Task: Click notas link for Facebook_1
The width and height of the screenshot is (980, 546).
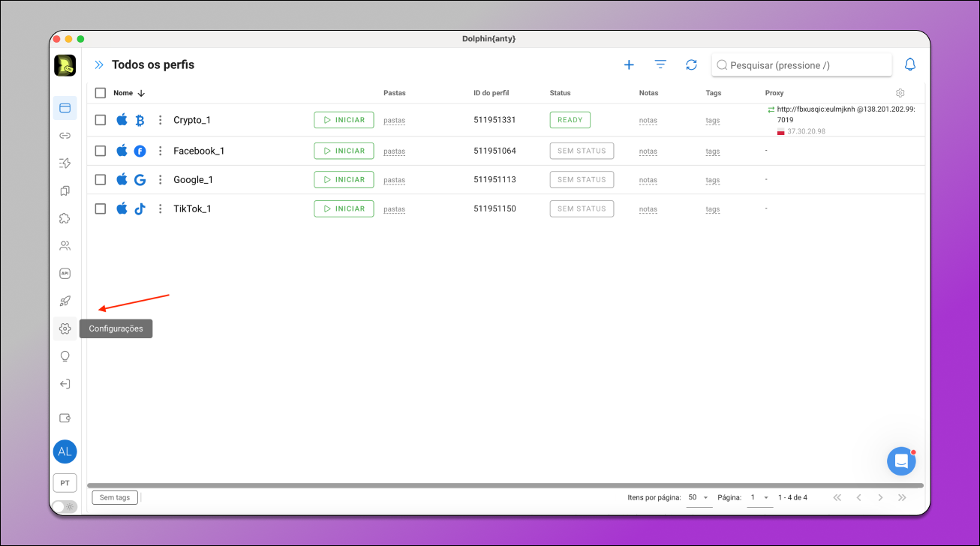Action: click(x=648, y=151)
